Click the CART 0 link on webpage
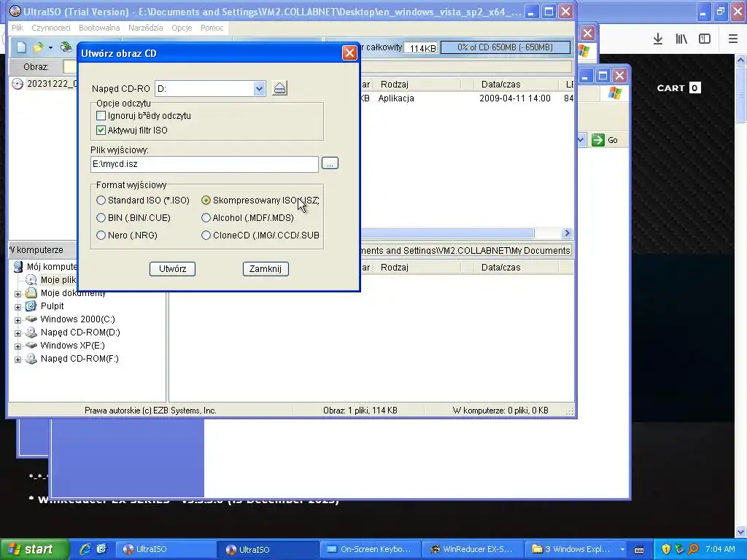 679,88
